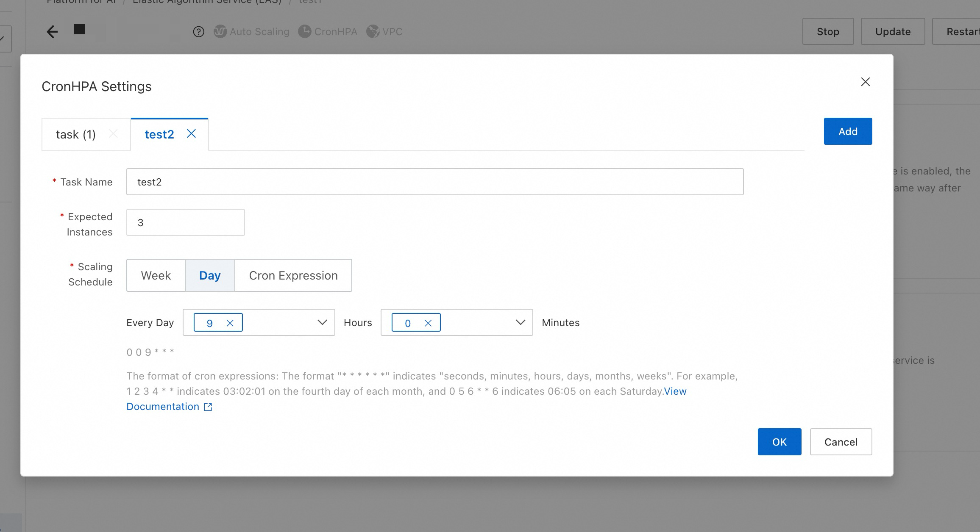Click the help question mark icon
Viewport: 980px width, 532px height.
[x=198, y=32]
